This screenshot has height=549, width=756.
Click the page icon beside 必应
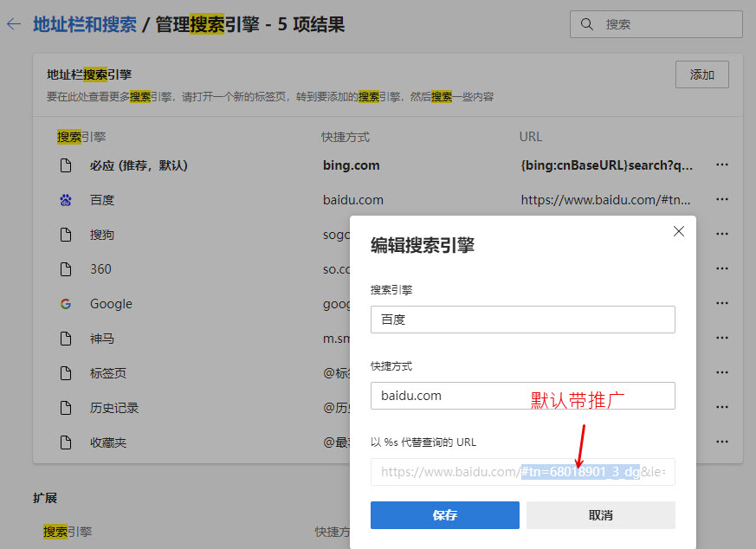pyautogui.click(x=66, y=165)
